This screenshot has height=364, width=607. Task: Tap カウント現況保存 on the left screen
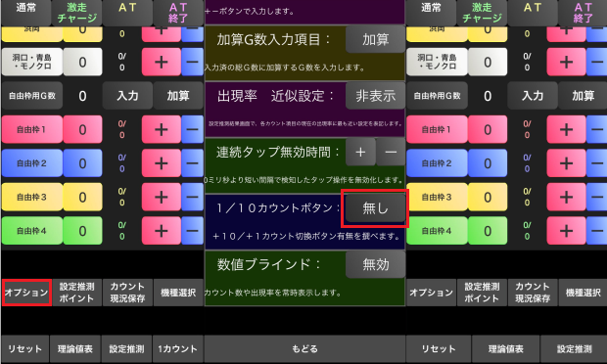point(127,293)
